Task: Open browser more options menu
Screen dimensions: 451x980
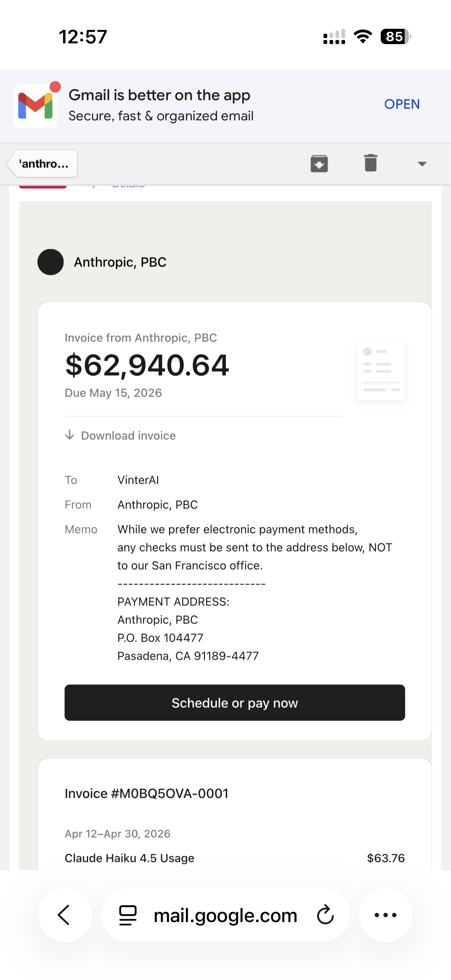Action: (x=386, y=915)
